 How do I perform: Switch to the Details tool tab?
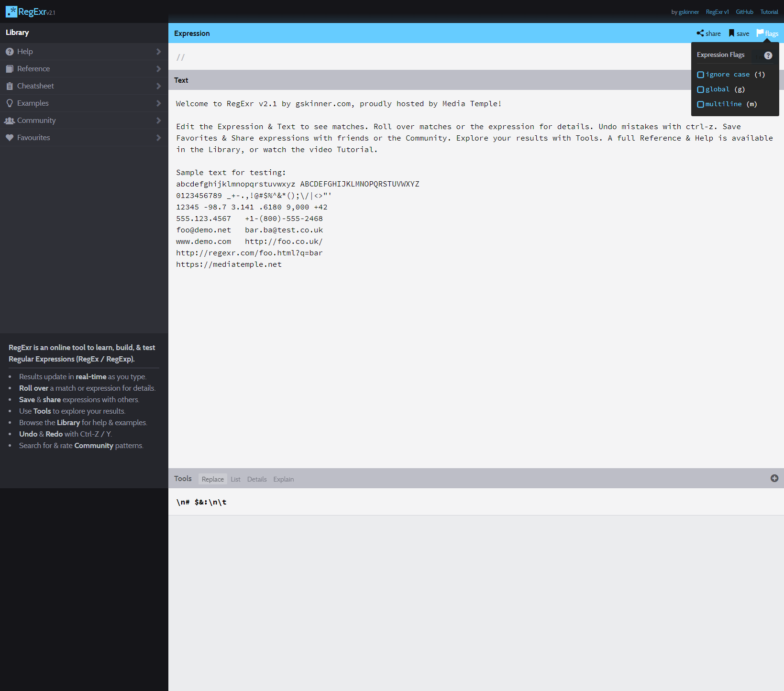pyautogui.click(x=257, y=479)
